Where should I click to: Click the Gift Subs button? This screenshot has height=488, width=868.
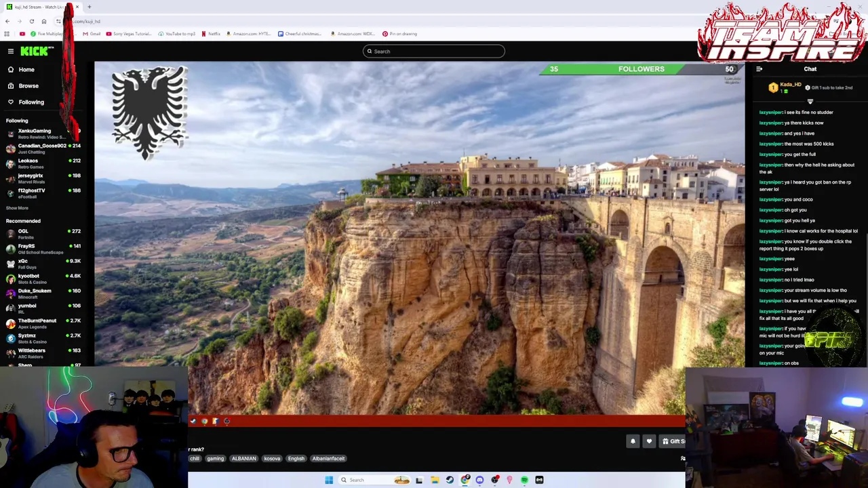click(x=673, y=441)
